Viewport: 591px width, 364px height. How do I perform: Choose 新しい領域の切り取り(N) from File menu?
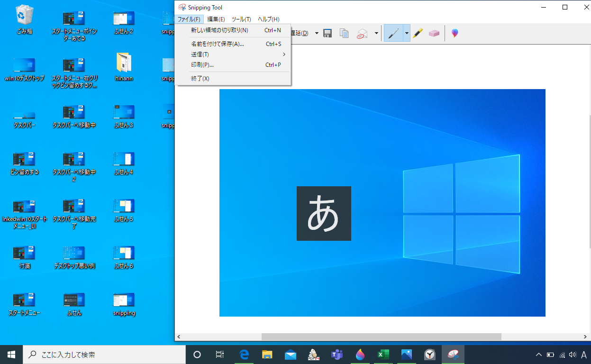234,30
